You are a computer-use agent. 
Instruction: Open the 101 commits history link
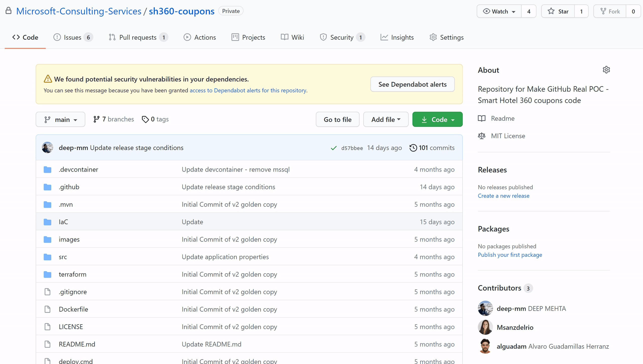(432, 148)
